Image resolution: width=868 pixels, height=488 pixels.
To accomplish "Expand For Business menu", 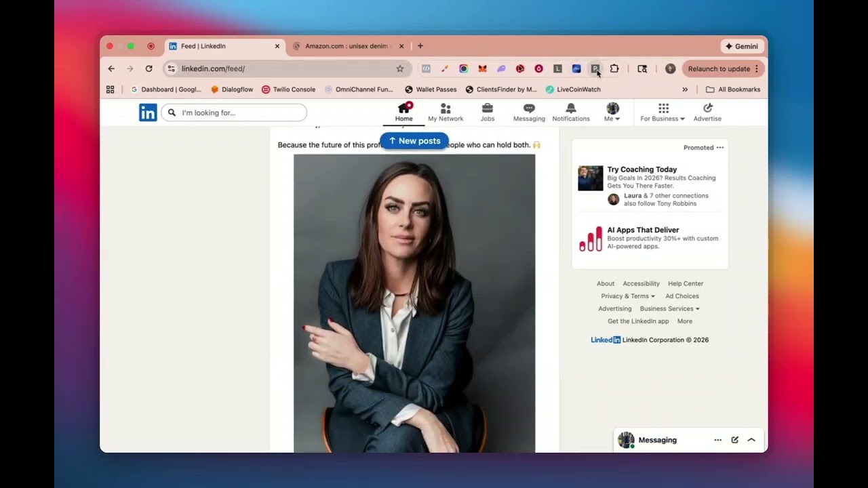I will click(663, 113).
